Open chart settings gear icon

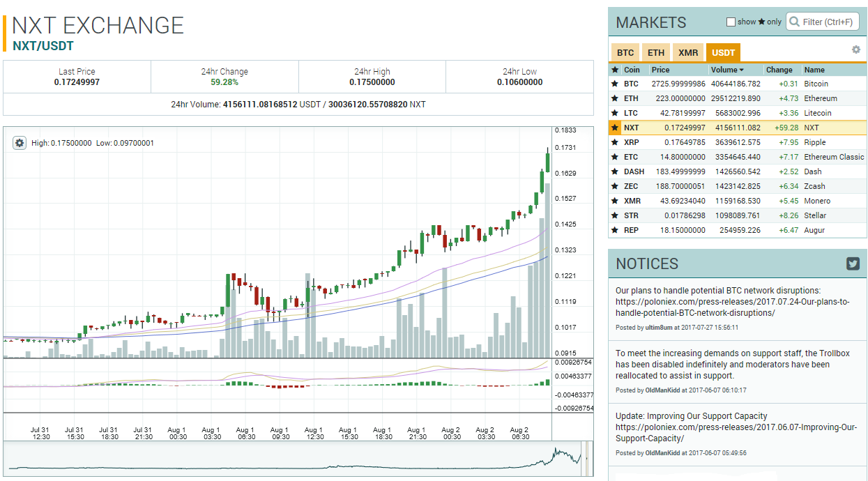20,143
